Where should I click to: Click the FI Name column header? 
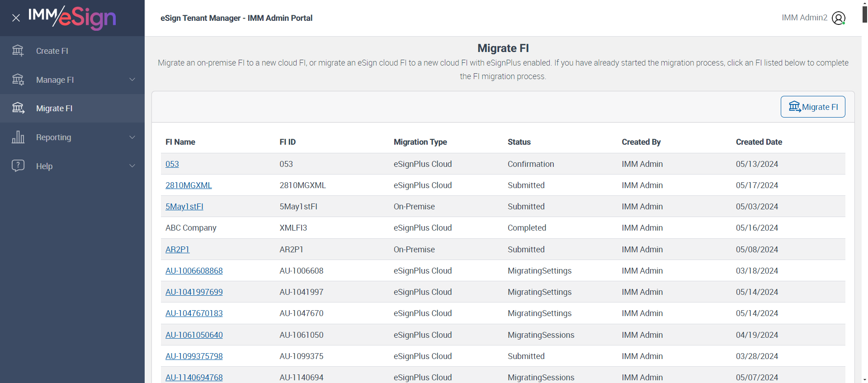click(x=180, y=142)
